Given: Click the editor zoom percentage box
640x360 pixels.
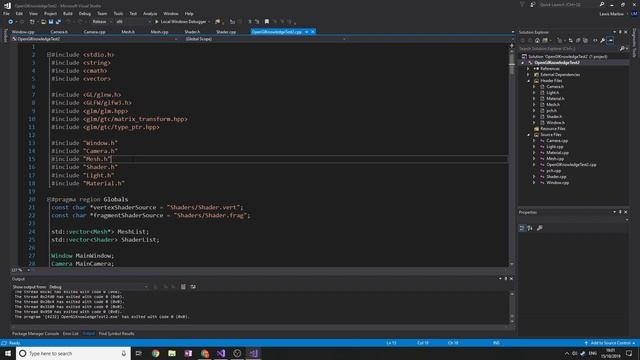Looking at the screenshot, I should click(x=20, y=270).
